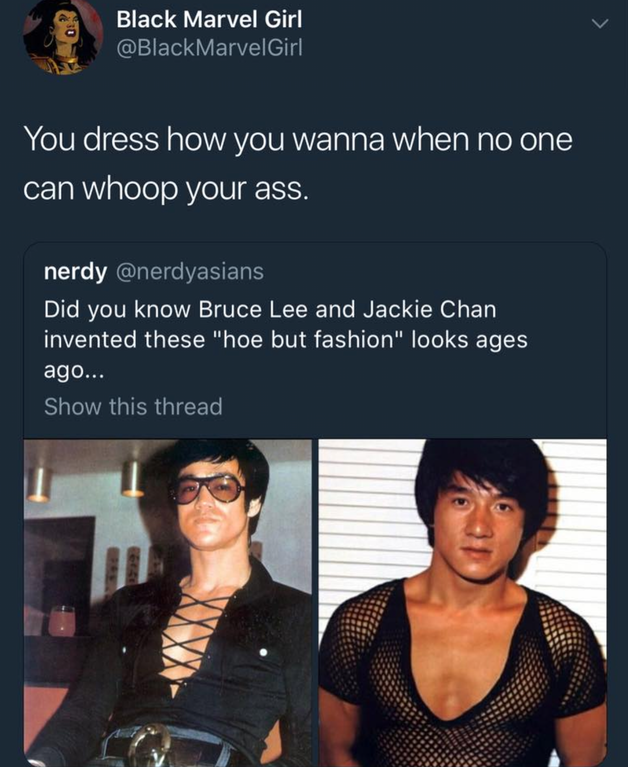
Task: Open the @BlackMarvelGirl handle link
Action: click(209, 47)
